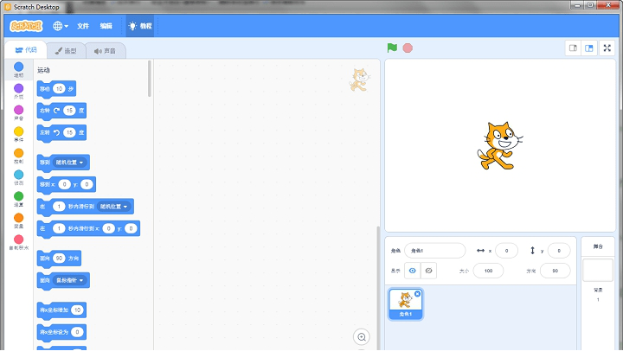Image resolution: width=623 pixels, height=364 pixels.
Task: Click the steps value 10 in move block
Action: pos(59,89)
